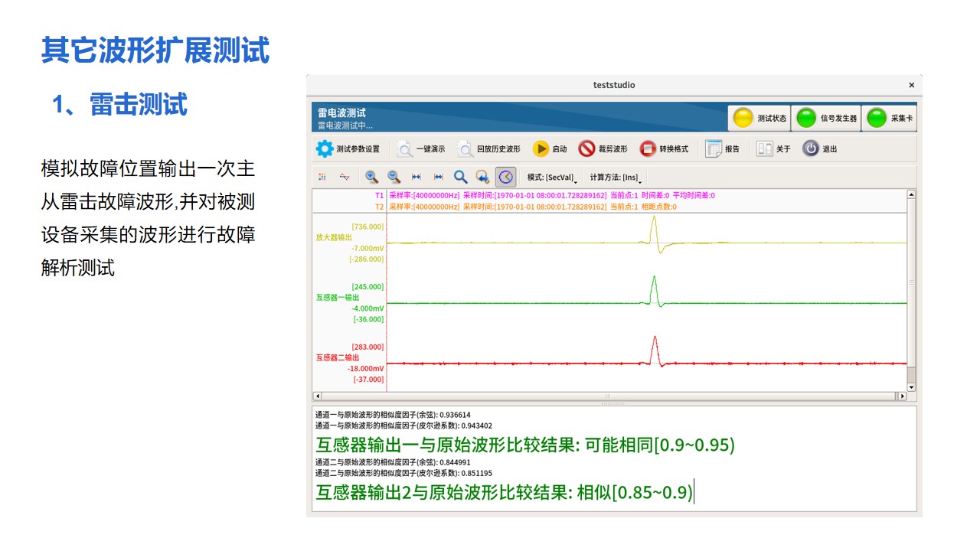The height and width of the screenshot is (551, 980).
Task: Expand the 计算方法 [Ins] dropdown
Action: (616, 178)
